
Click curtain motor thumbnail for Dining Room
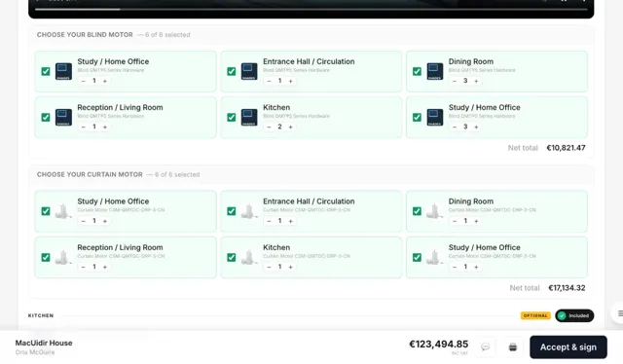(435, 211)
